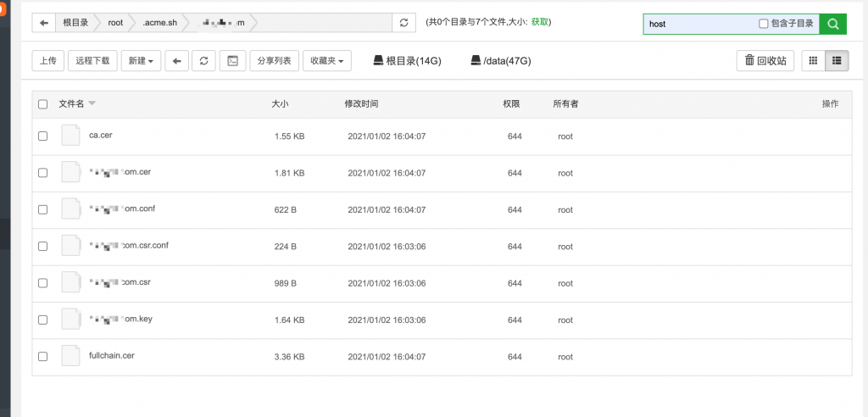This screenshot has width=868, height=417.
Task: Switch to grid icon view
Action: (x=813, y=61)
